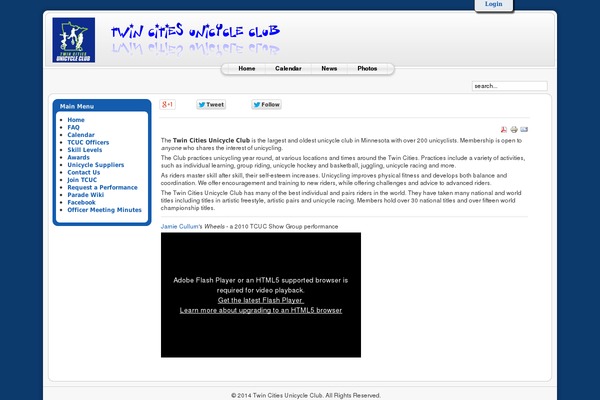600x400 pixels.
Task: Click the Main Menu panel heading
Action: point(77,106)
